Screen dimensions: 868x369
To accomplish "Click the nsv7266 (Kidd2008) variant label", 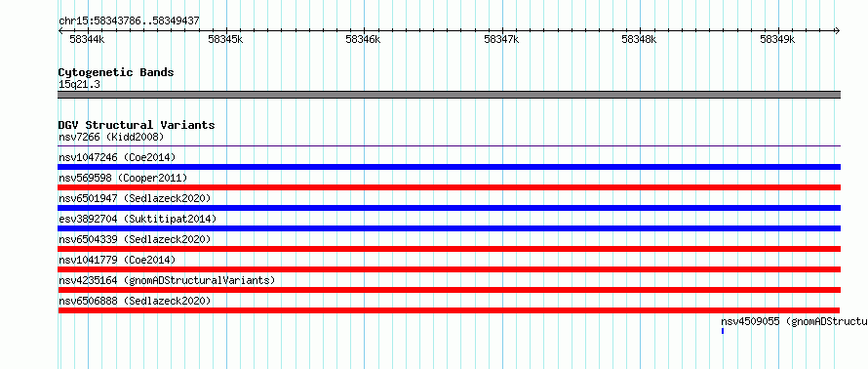I will point(111,137).
